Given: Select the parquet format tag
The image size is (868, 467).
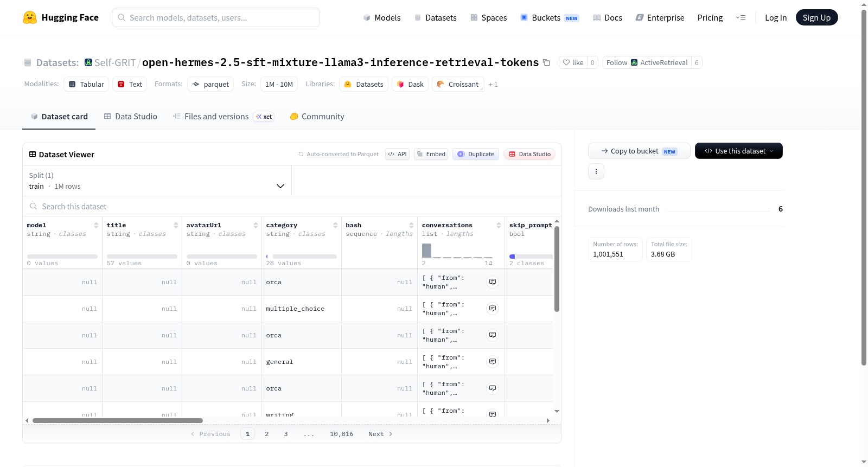Looking at the screenshot, I should coord(210,84).
